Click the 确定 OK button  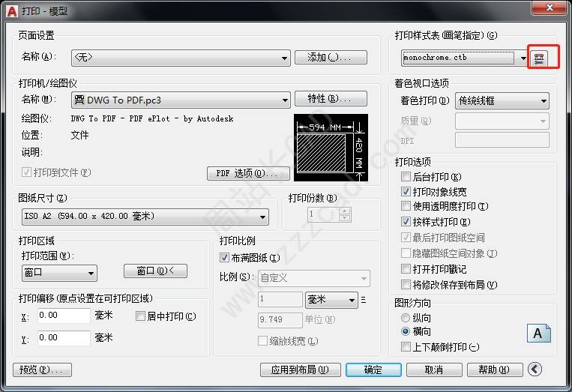[x=373, y=370]
